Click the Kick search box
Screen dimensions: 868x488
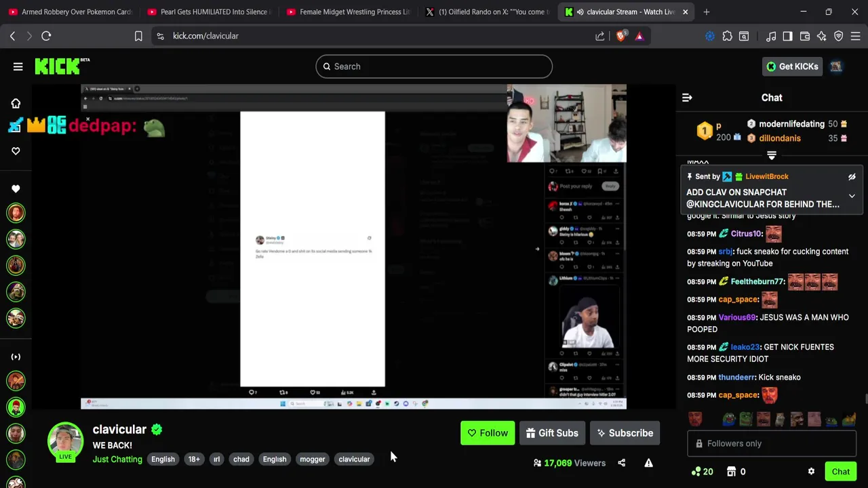(434, 66)
